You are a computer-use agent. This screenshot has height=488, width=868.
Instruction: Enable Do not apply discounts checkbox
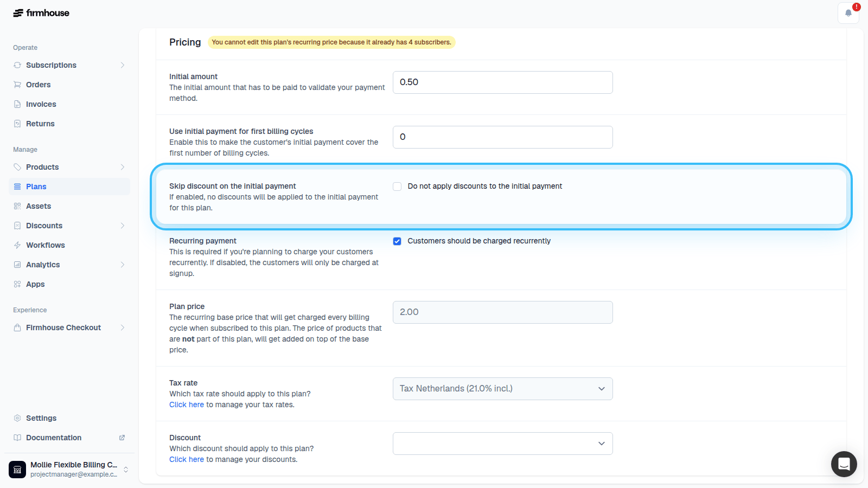[x=397, y=187]
